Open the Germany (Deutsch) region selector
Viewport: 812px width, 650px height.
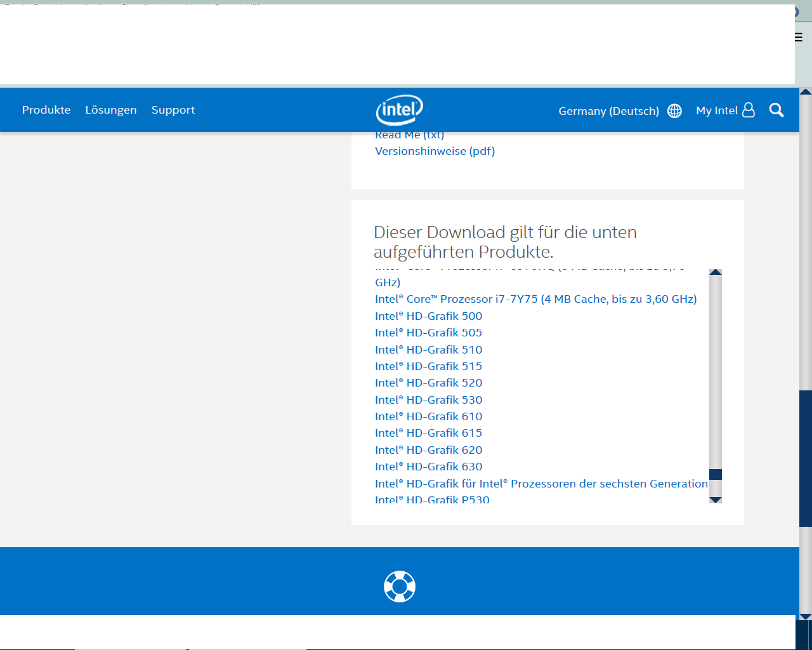click(x=608, y=111)
